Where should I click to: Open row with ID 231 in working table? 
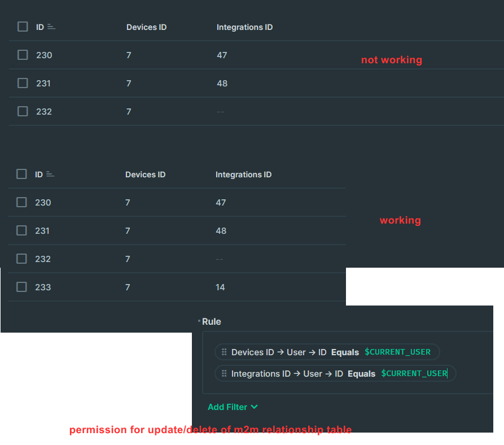coord(42,231)
